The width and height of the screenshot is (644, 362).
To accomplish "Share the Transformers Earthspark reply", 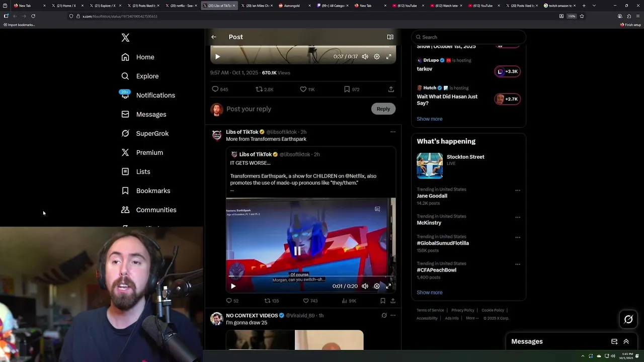I will tap(393, 301).
